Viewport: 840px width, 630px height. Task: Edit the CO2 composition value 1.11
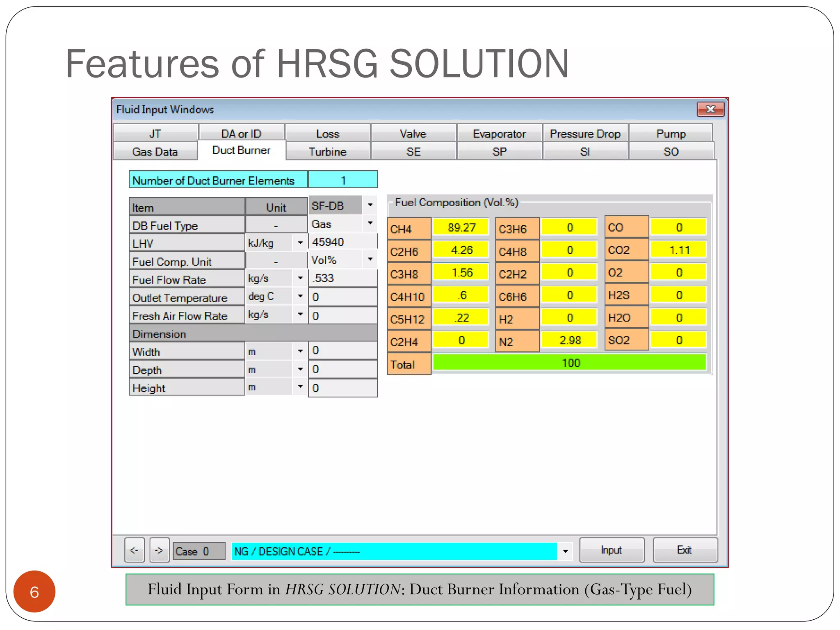[x=679, y=250]
